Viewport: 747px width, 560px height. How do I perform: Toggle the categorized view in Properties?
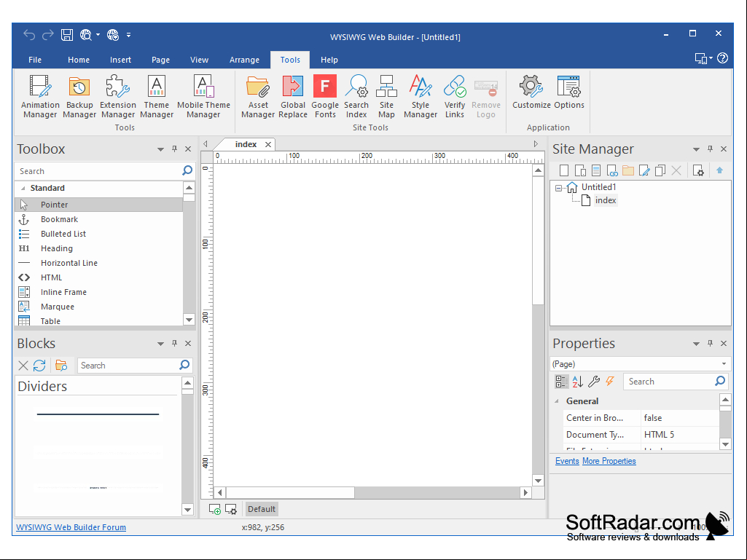click(561, 382)
